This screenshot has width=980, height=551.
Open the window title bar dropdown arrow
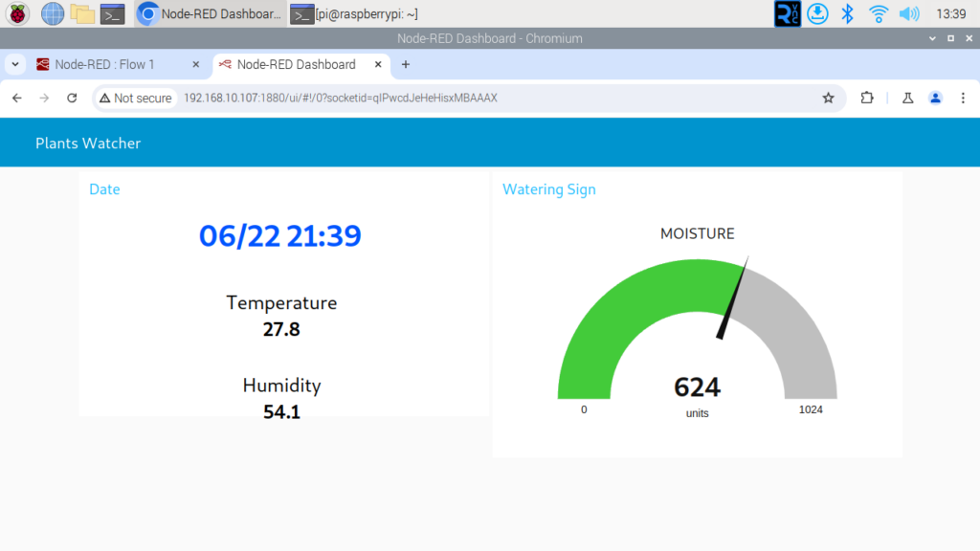tap(932, 38)
